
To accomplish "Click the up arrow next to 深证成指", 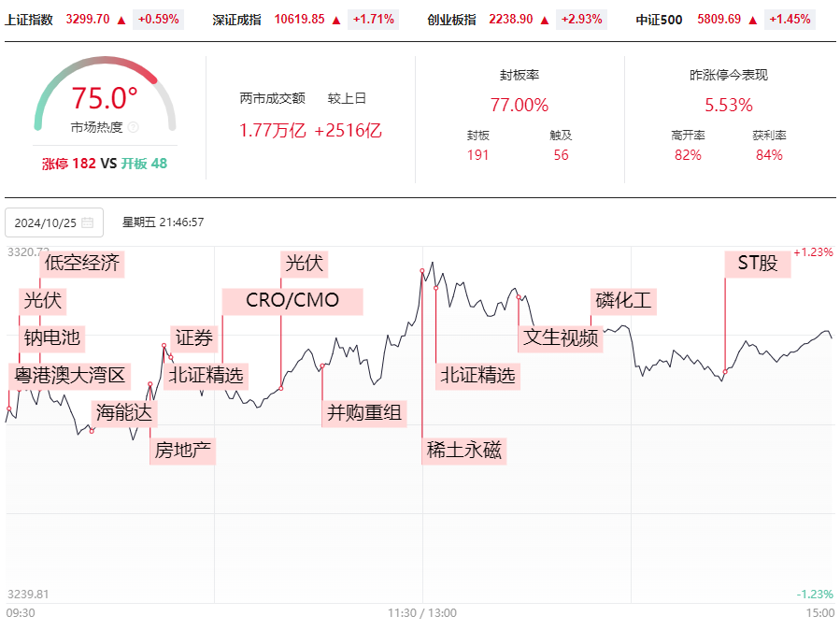I will click(336, 21).
